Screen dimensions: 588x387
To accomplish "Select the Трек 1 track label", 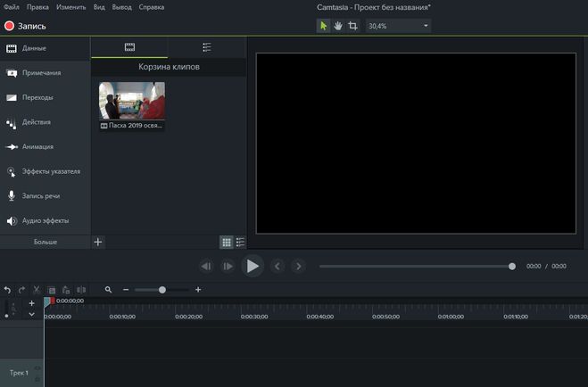I will pyautogui.click(x=19, y=373).
